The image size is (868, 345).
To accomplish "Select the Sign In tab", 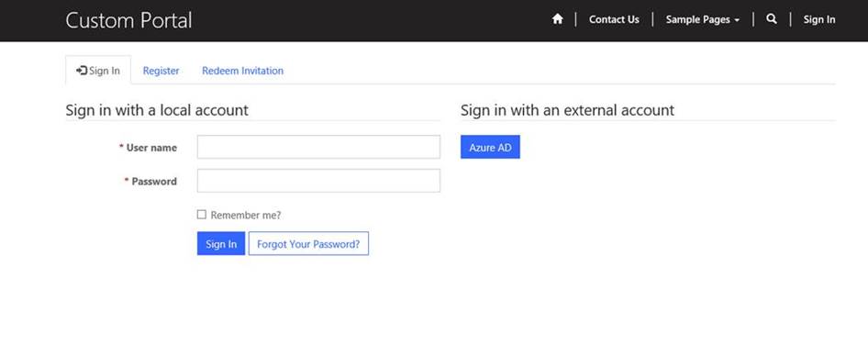I will coord(98,71).
